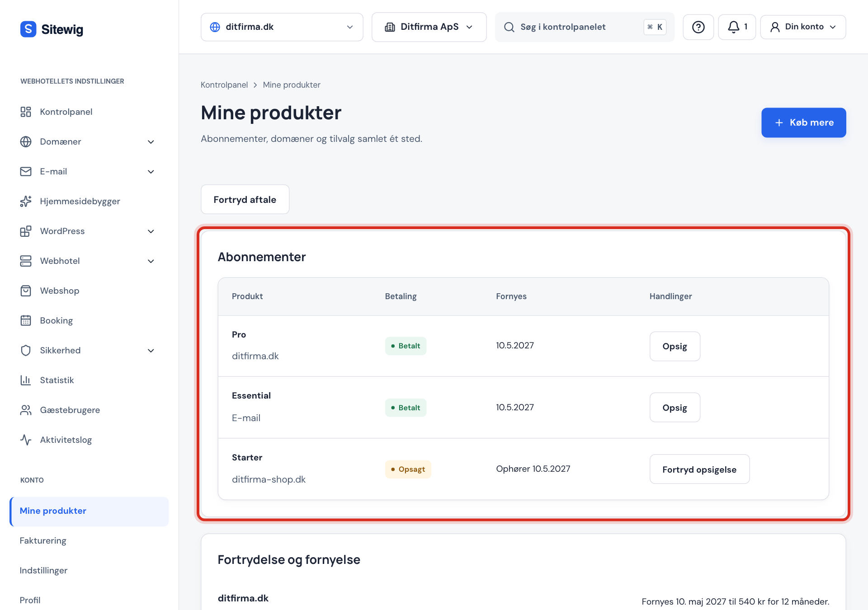The height and width of the screenshot is (610, 868).
Task: Expand the WordPress chevron
Action: (151, 231)
